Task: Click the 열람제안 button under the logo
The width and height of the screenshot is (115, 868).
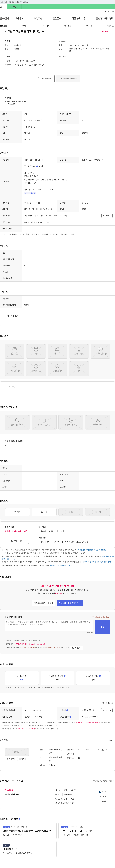Action: click(x=23, y=759)
